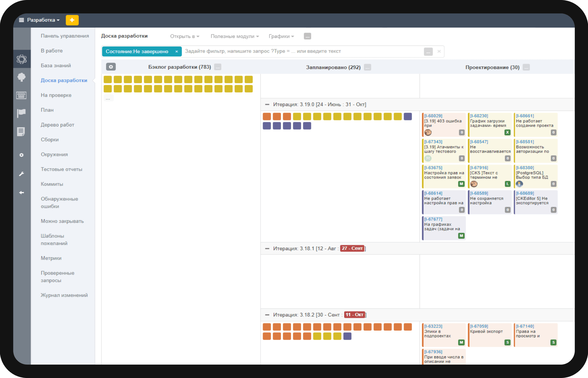Click the flag icon in left sidebar
Image resolution: width=588 pixels, height=378 pixels.
(22, 113)
